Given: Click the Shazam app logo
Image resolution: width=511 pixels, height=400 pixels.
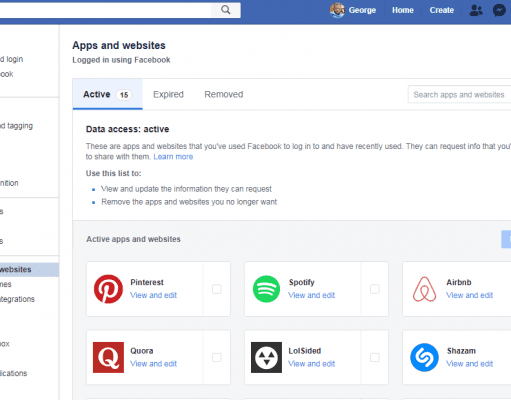Looking at the screenshot, I should coord(424,357).
